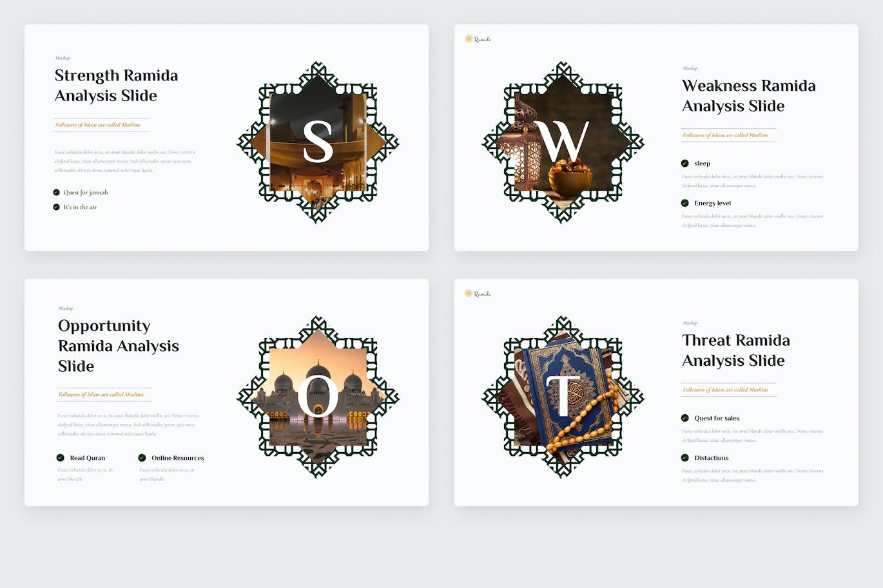Click the Ramida logo on Threat slide
883x588 pixels.
tap(478, 294)
